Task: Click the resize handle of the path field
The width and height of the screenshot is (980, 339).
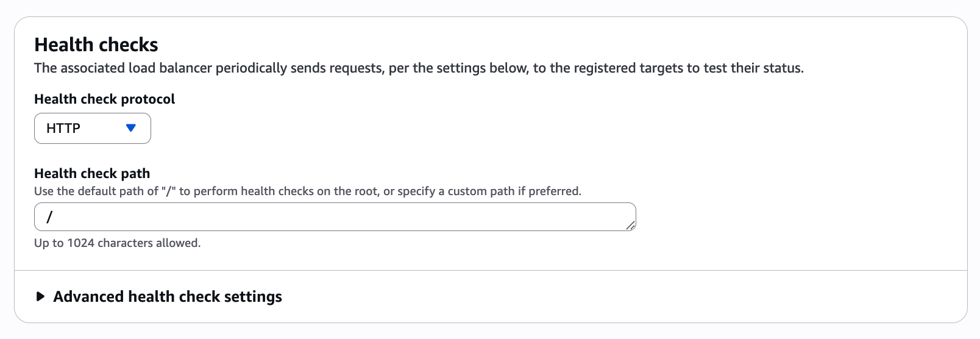Action: [x=631, y=226]
